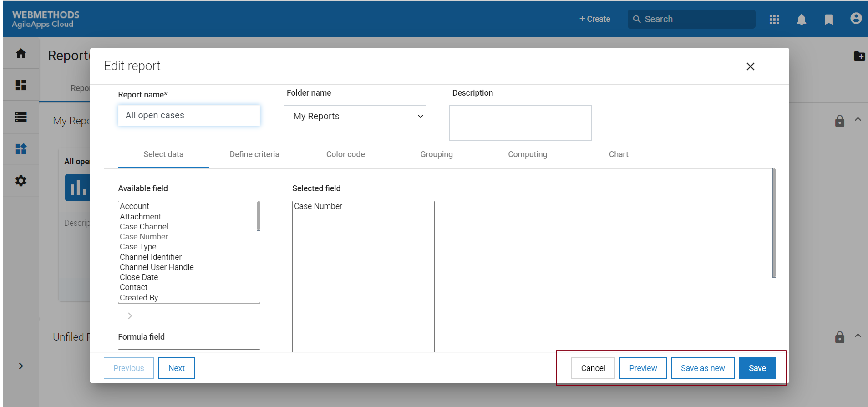Switch to the Define criteria tab
Viewport: 868px width, 407px height.
pos(254,154)
